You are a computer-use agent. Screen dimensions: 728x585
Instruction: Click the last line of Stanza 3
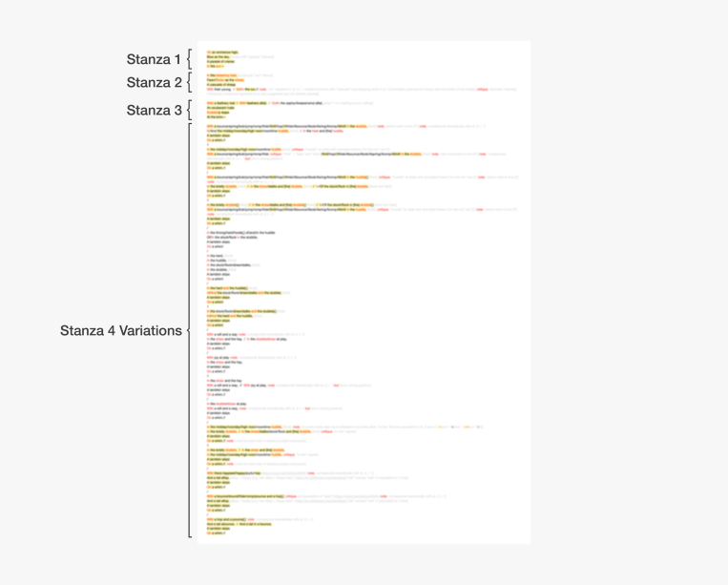click(x=214, y=115)
